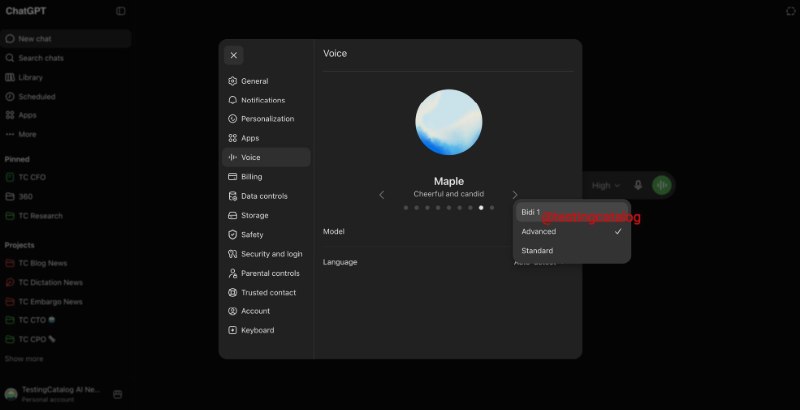The image size is (800, 410).
Task: Choose Bidi 1 voice model option
Action: pos(571,212)
